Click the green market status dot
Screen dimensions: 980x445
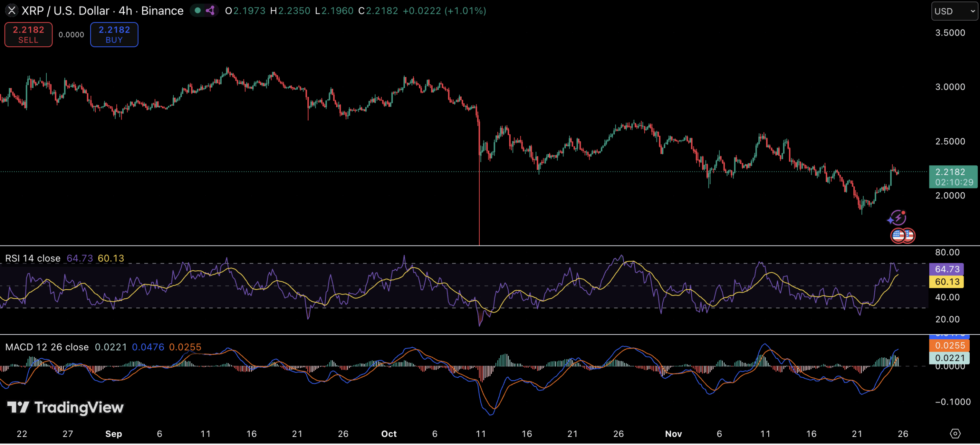198,10
